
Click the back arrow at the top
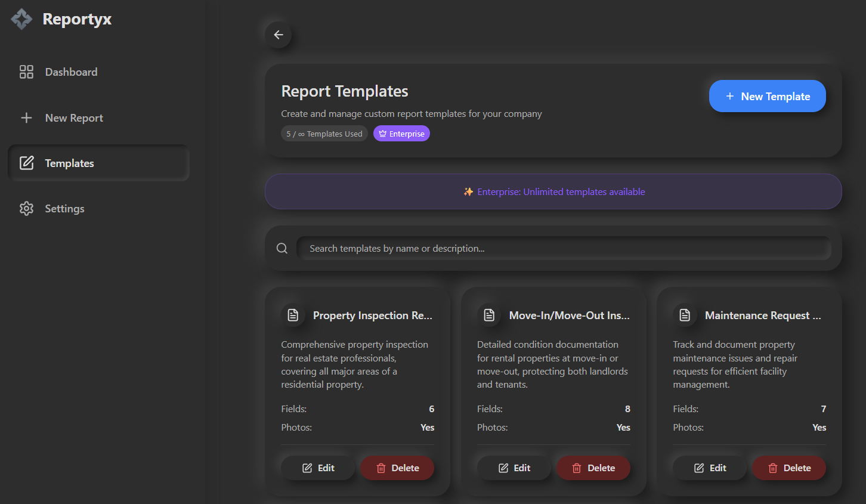pos(278,35)
